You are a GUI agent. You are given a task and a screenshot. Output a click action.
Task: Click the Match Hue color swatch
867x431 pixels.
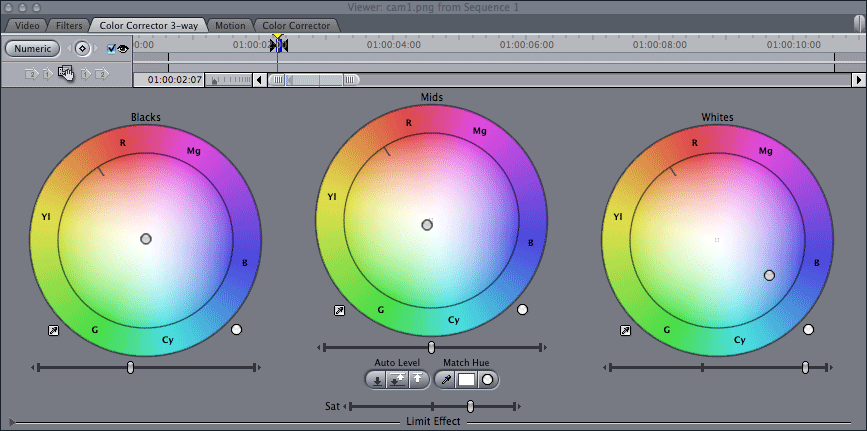coord(466,380)
